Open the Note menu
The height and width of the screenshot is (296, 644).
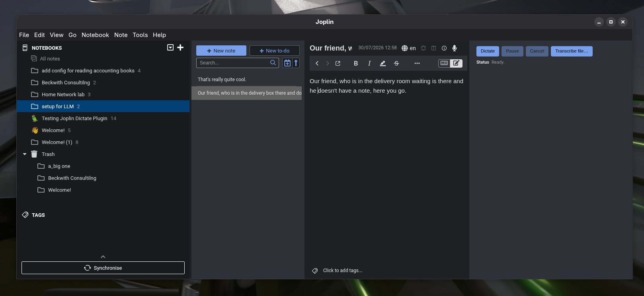pos(121,35)
